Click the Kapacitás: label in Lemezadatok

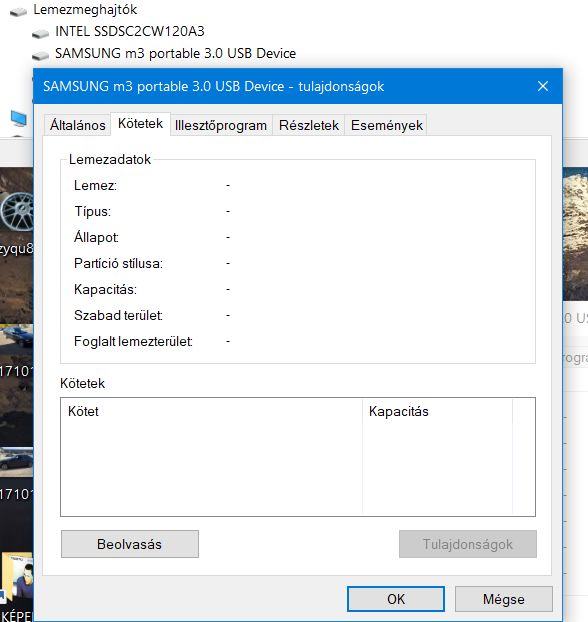tap(105, 290)
